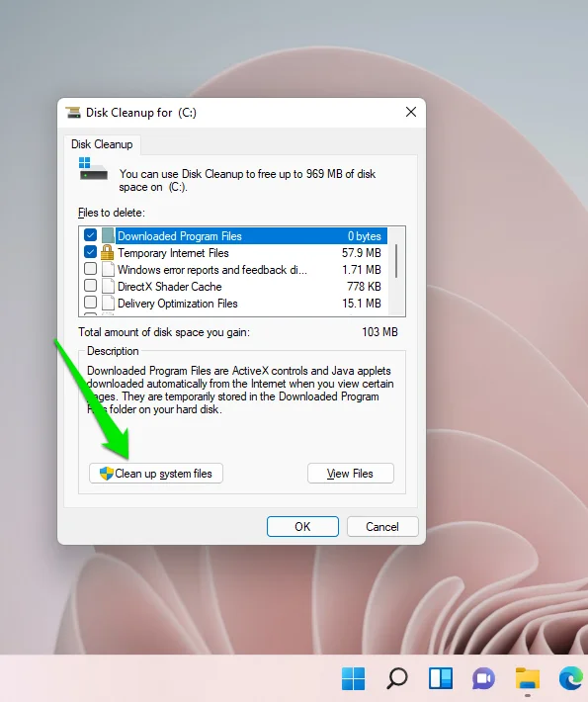
Task: Enable the DirectX Shader Cache checkbox
Action: coord(90,285)
